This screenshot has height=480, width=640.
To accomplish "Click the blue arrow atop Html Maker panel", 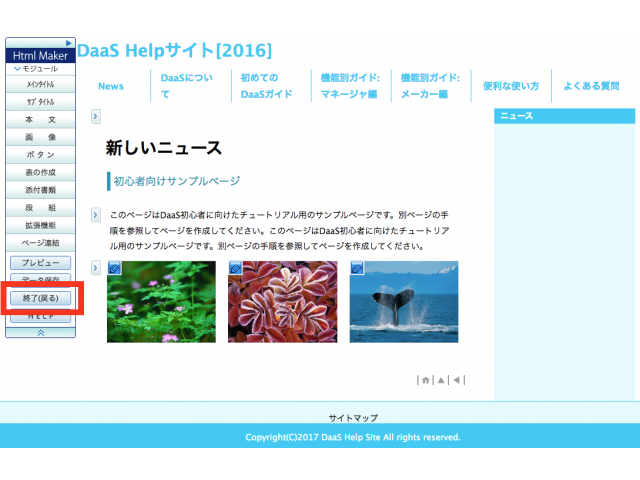I will click(69, 44).
